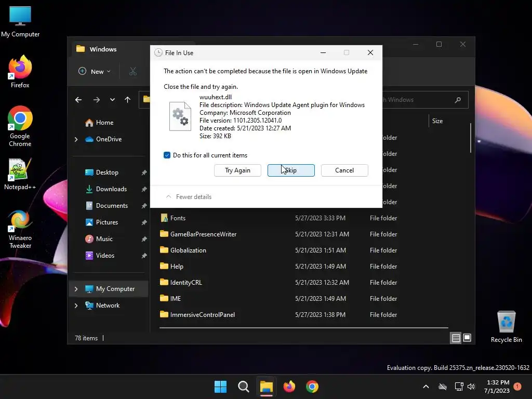Click the pin icon next to Videos
Image resolution: width=532 pixels, height=399 pixels.
144,256
